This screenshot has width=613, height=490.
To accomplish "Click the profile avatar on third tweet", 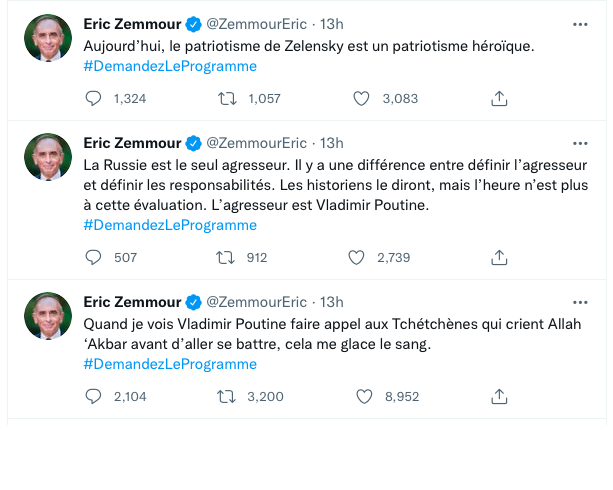I will 47,316.
